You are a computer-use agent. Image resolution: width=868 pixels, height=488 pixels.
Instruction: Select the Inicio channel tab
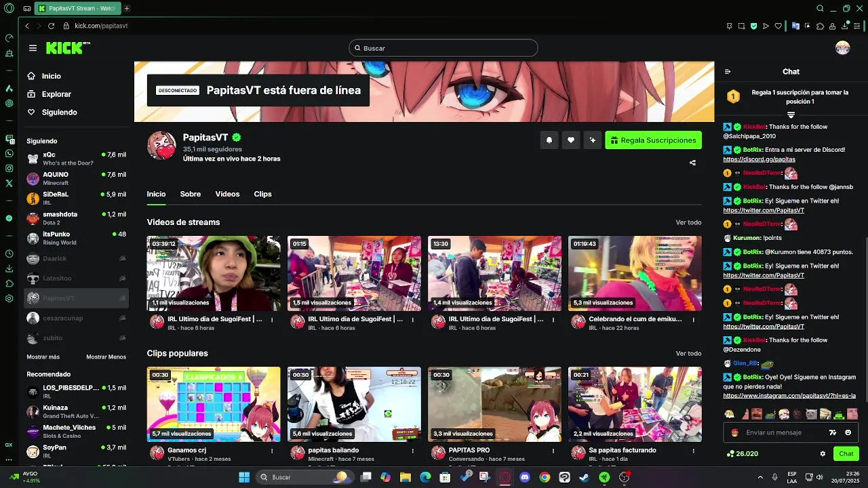pos(156,194)
